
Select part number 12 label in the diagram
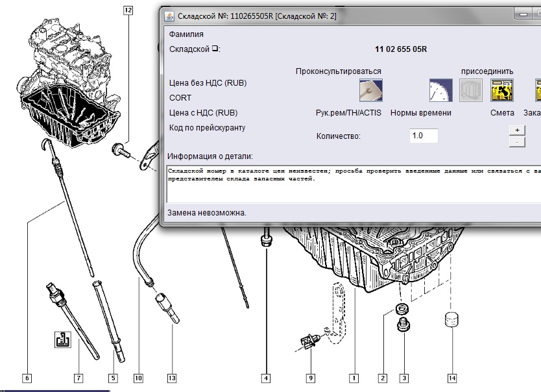click(128, 10)
